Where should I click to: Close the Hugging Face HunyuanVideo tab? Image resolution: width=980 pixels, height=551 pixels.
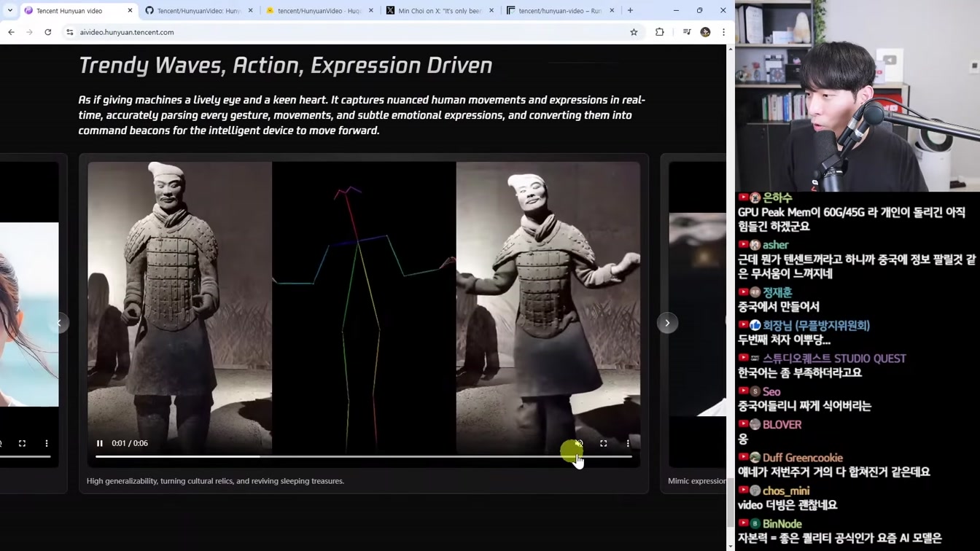pyautogui.click(x=370, y=11)
